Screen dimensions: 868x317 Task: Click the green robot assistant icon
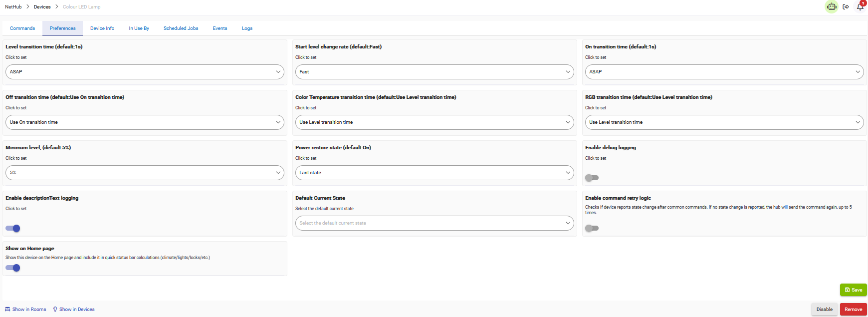click(832, 6)
